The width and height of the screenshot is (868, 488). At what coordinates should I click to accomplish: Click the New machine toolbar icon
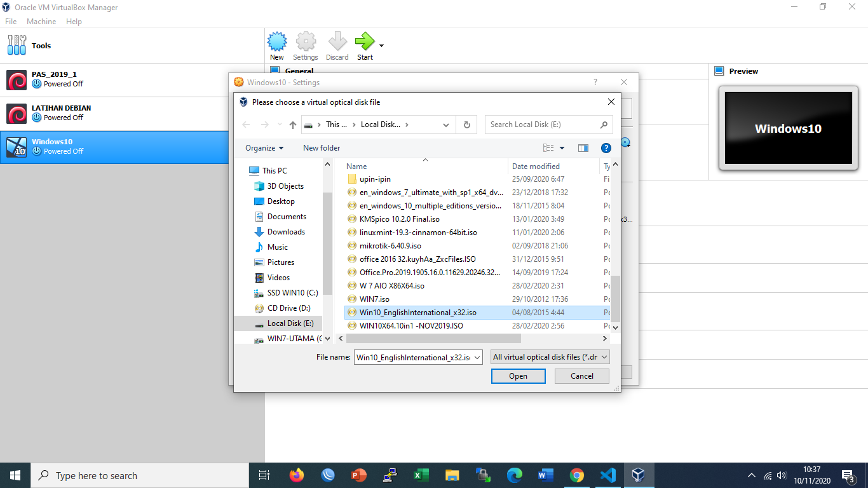(277, 46)
